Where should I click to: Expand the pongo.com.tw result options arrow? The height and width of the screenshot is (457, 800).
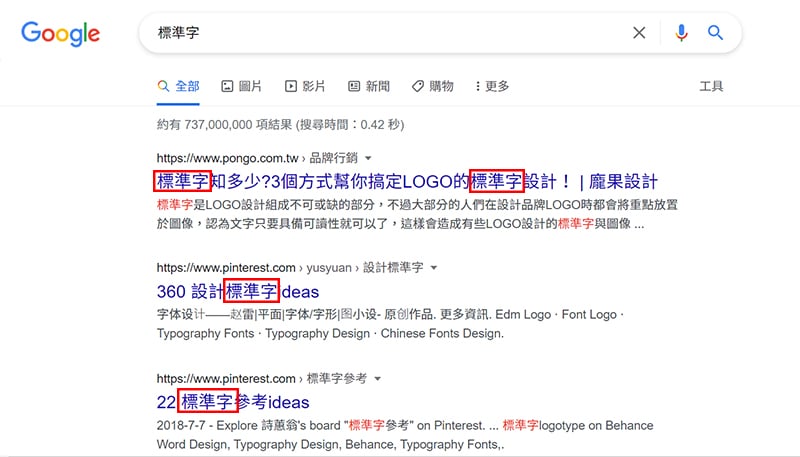pyautogui.click(x=368, y=158)
